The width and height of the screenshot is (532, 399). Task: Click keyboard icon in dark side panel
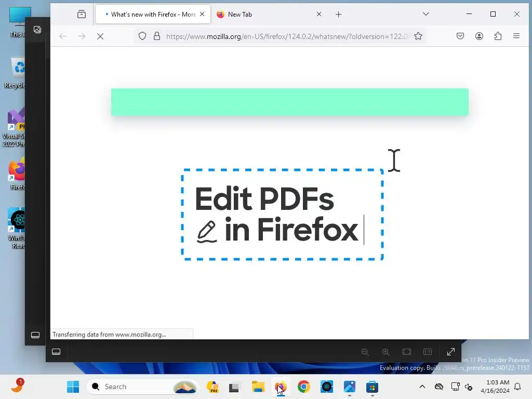(35, 335)
